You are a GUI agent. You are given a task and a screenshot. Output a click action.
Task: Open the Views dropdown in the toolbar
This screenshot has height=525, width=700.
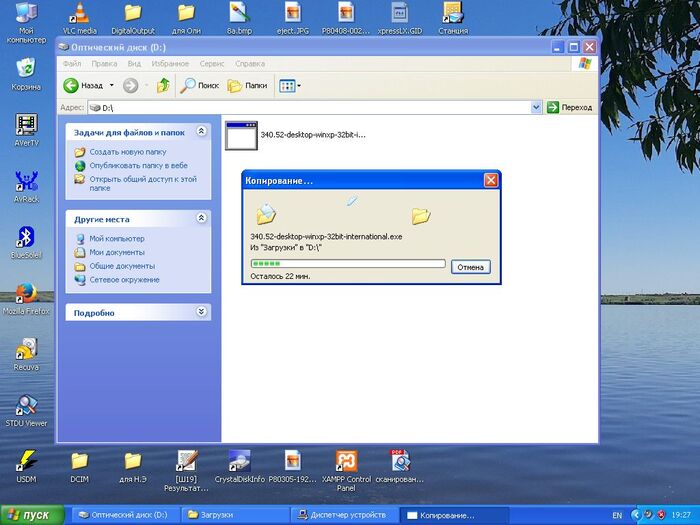click(x=290, y=86)
